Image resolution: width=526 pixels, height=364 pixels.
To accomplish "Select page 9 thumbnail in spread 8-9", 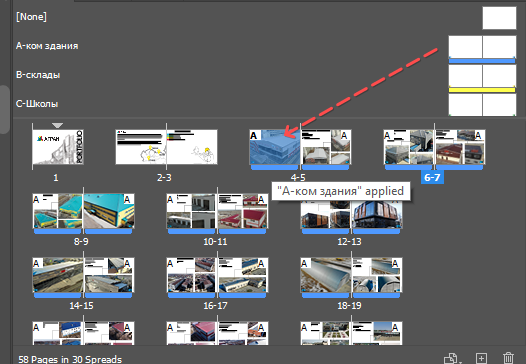I will (x=109, y=211).
